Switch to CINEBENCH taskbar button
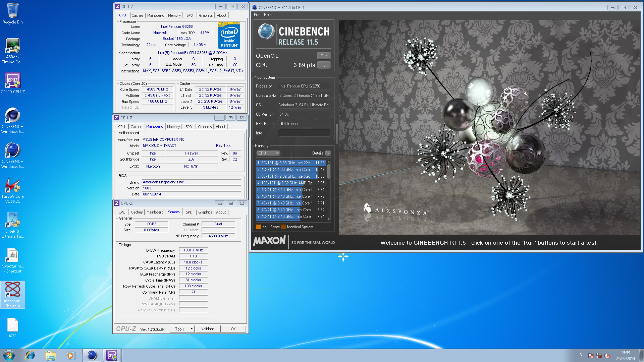The height and width of the screenshot is (362, 644). [x=92, y=355]
